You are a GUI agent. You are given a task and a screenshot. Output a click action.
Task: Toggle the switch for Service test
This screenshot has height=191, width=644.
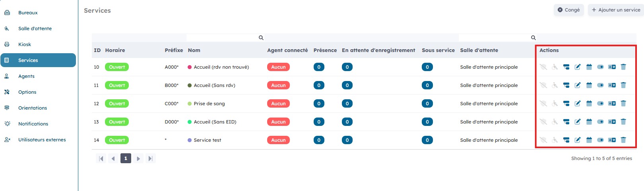pyautogui.click(x=600, y=140)
